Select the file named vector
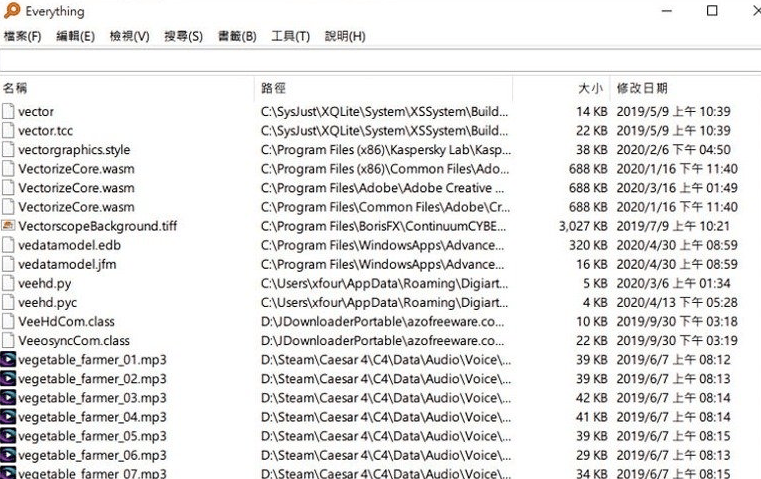 pyautogui.click(x=36, y=111)
